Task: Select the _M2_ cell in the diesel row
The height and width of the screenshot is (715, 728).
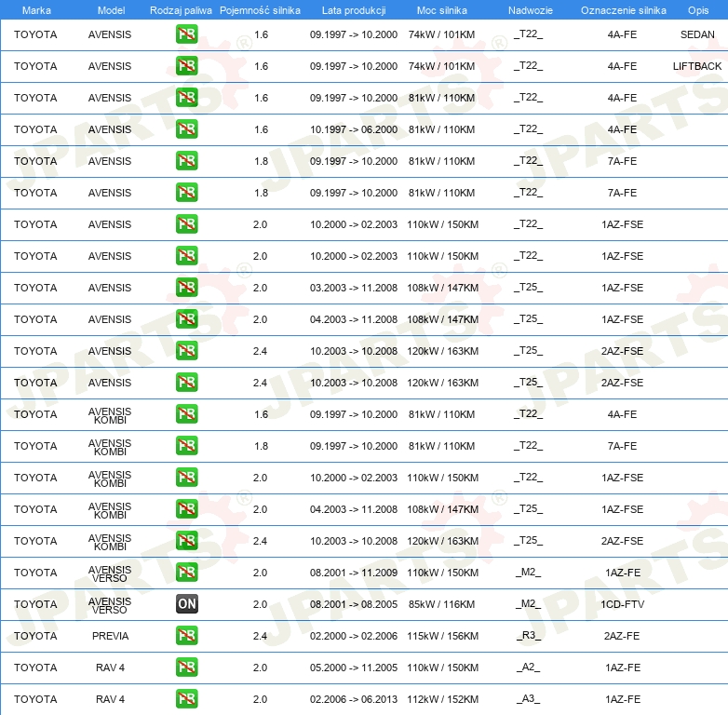Action: 528,603
